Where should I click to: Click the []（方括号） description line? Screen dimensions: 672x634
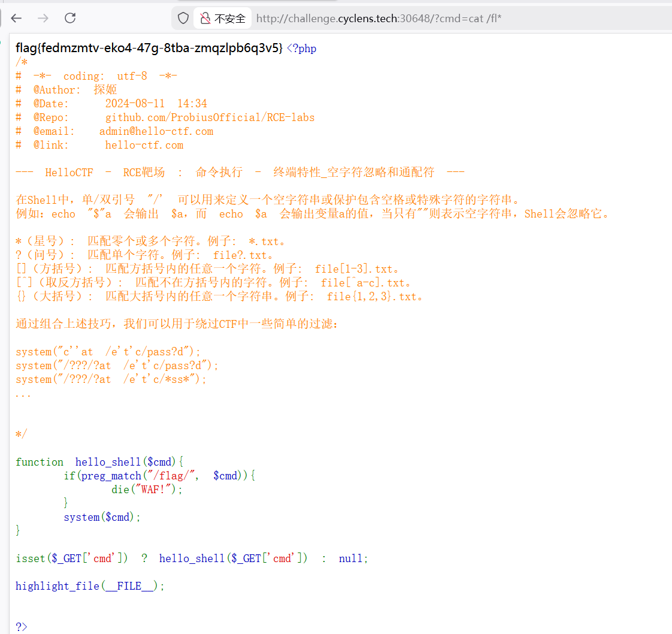[x=208, y=269]
